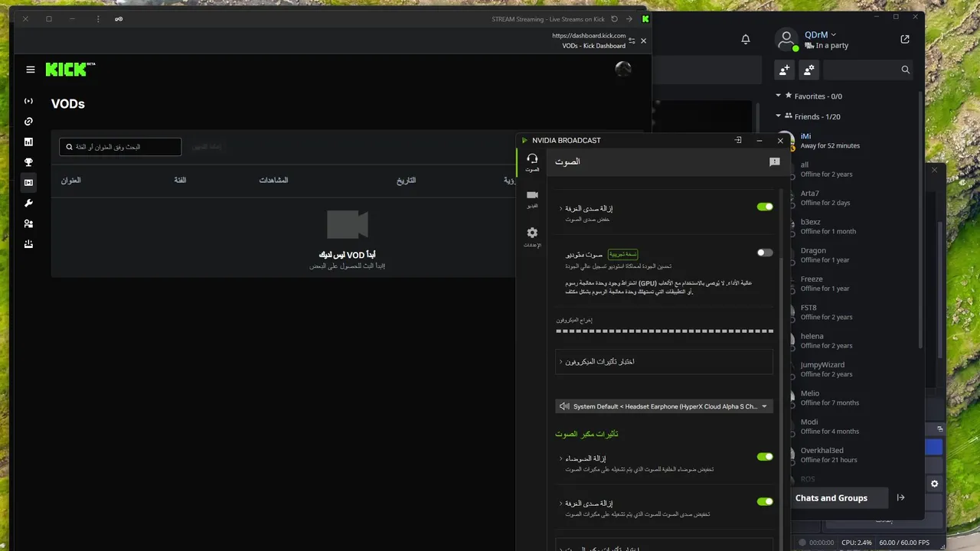Go forward in the browser

(x=629, y=18)
